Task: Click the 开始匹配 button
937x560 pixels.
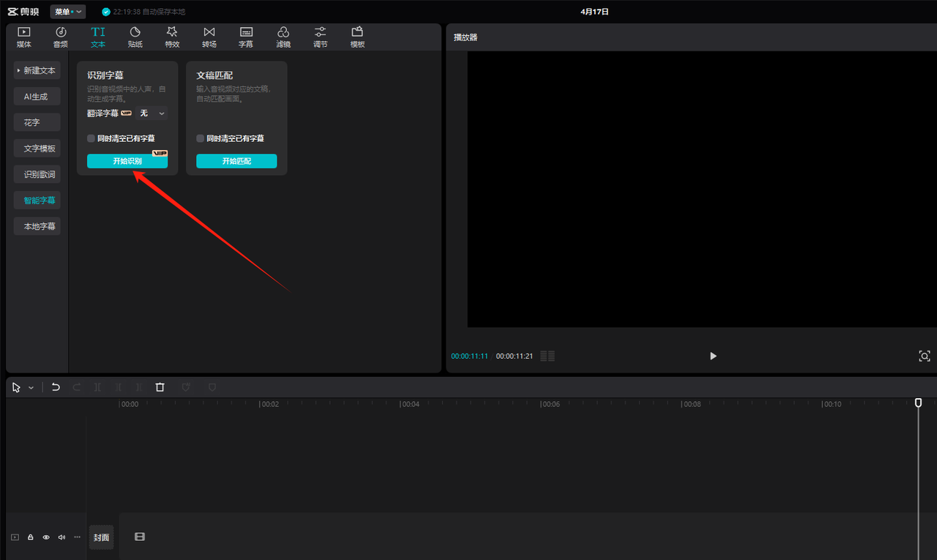Action: (x=236, y=161)
